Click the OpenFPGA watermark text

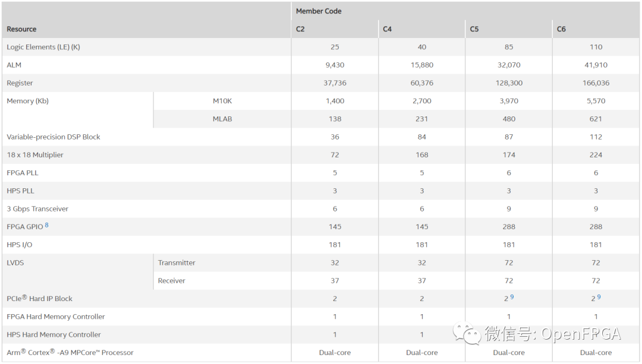click(581, 334)
